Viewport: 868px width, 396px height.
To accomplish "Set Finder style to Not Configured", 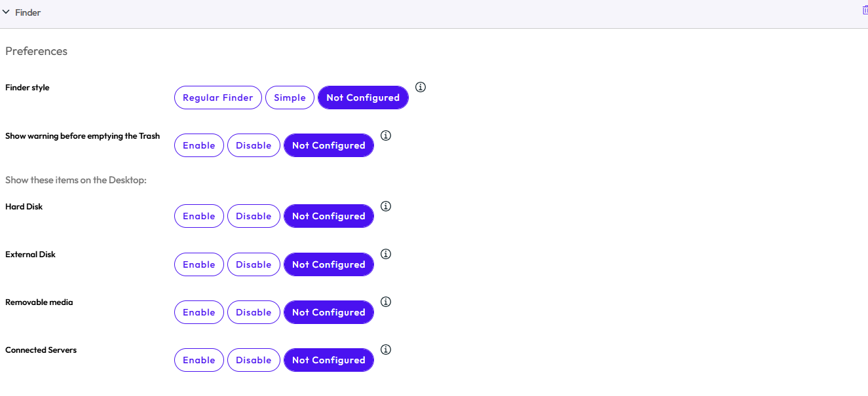I will coord(363,98).
